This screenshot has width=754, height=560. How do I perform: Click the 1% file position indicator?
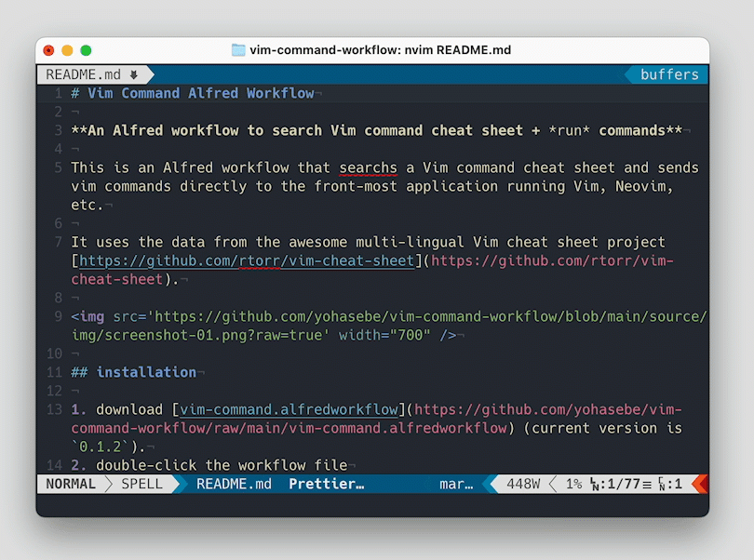573,484
